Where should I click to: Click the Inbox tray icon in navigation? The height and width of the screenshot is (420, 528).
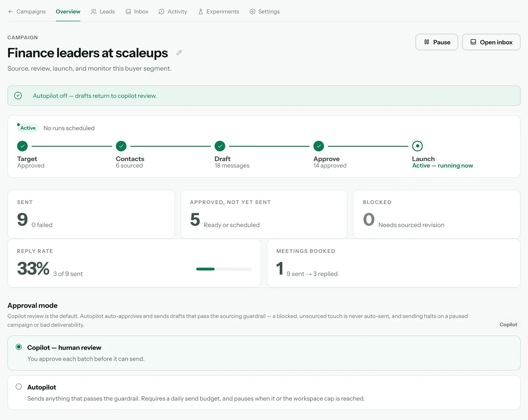[x=128, y=12]
